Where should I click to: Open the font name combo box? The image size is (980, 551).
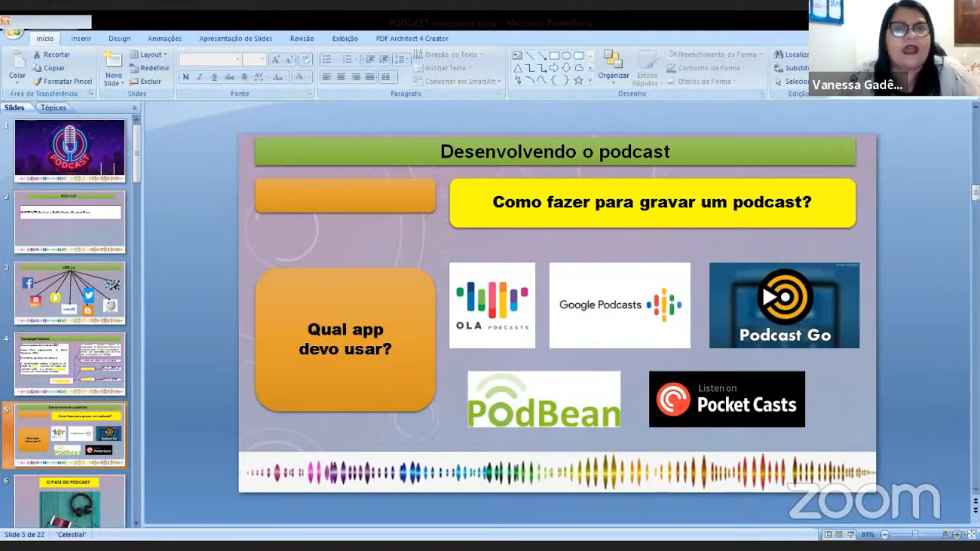point(209,59)
